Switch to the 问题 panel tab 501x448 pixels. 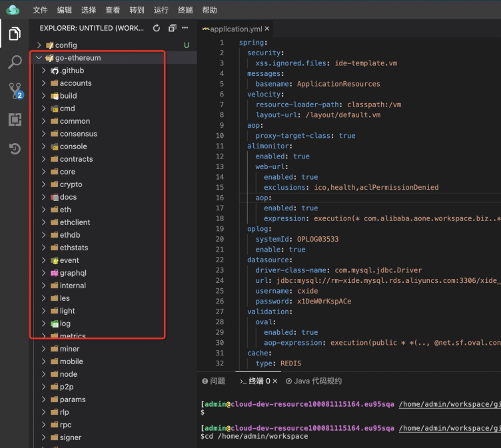[214, 381]
